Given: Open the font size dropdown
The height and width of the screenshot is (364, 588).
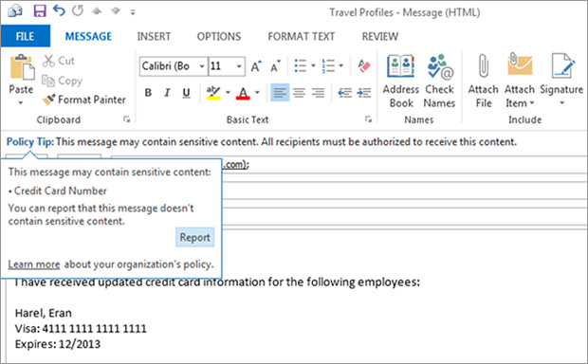Looking at the screenshot, I should [x=239, y=66].
